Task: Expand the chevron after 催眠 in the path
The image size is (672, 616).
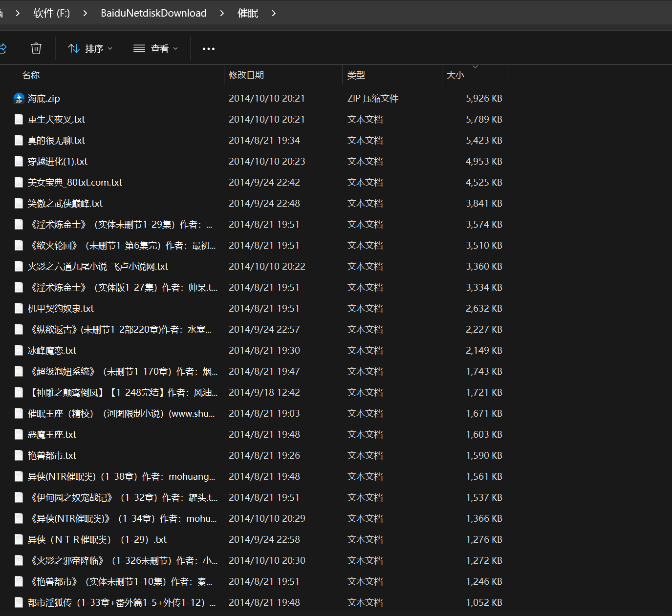Action: tap(274, 13)
